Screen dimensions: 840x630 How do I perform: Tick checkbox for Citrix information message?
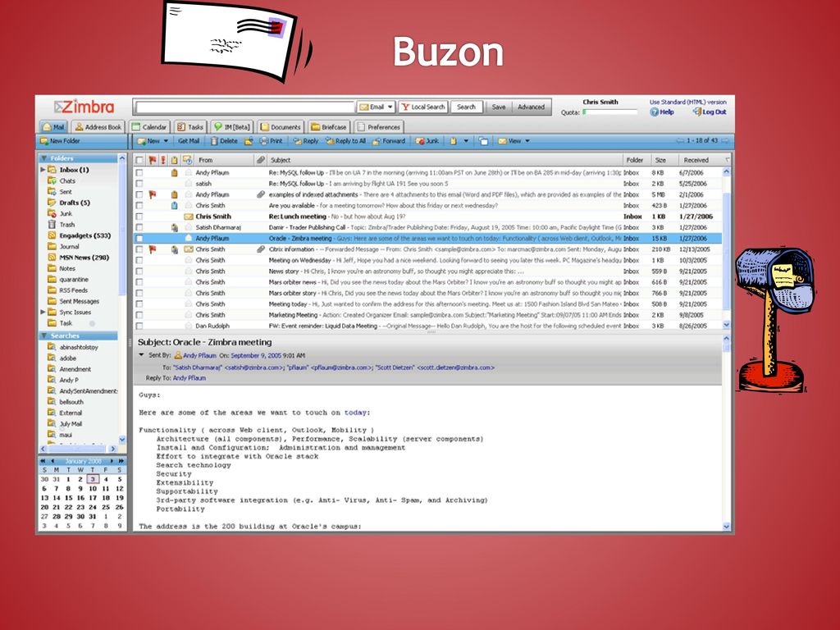point(139,249)
